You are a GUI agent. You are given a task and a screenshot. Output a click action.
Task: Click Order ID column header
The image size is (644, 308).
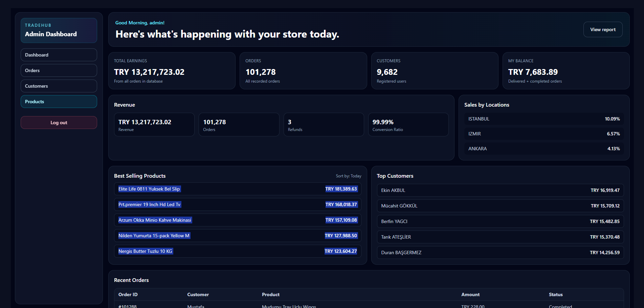pos(128,294)
